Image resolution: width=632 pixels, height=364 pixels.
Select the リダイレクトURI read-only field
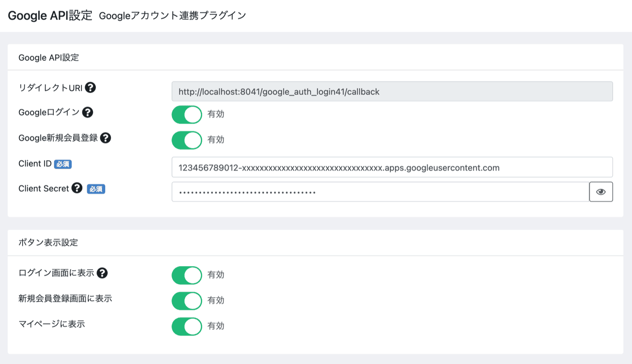392,92
